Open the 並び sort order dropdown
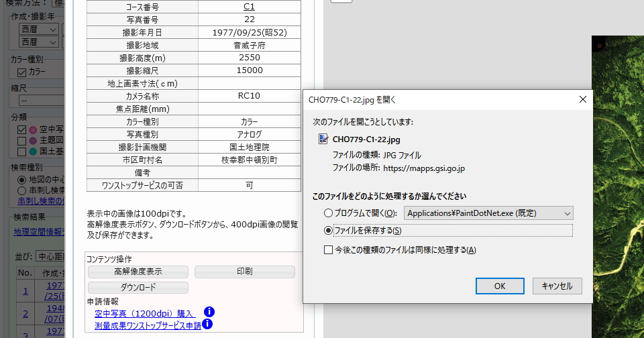 click(50, 256)
